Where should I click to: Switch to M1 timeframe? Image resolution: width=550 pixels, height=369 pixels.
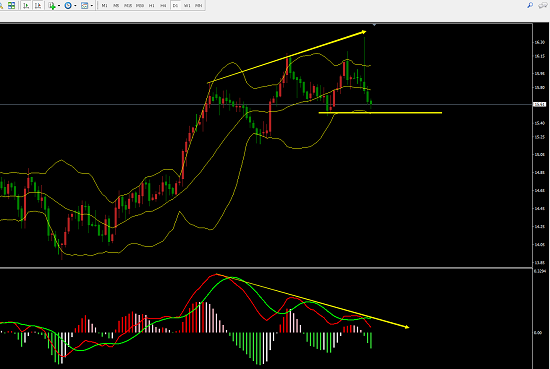[x=105, y=5]
